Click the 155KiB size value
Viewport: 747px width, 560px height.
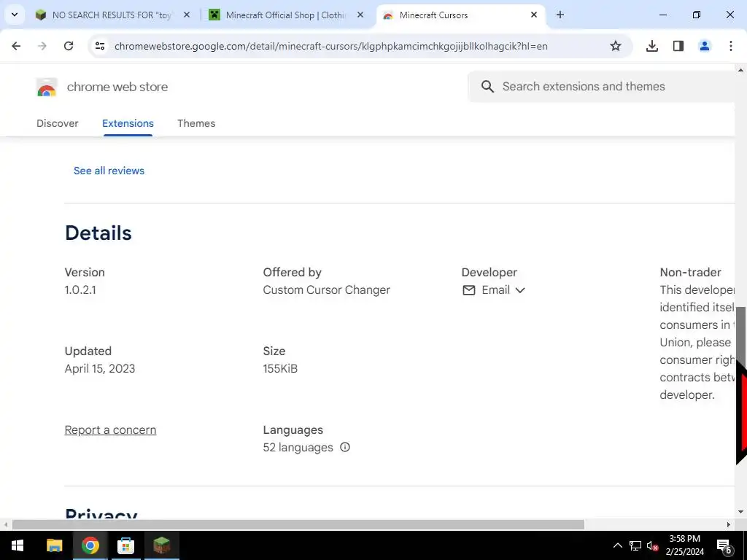pyautogui.click(x=280, y=368)
